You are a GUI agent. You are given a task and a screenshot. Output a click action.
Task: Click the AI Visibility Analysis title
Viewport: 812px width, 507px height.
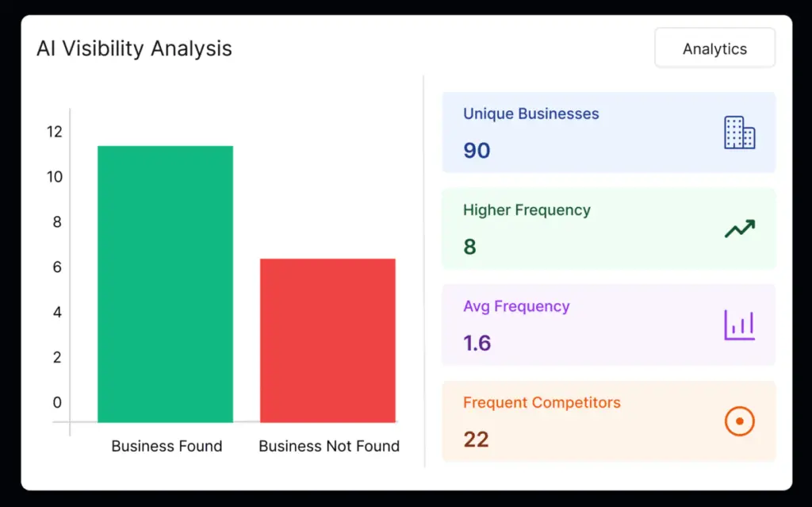pos(132,48)
